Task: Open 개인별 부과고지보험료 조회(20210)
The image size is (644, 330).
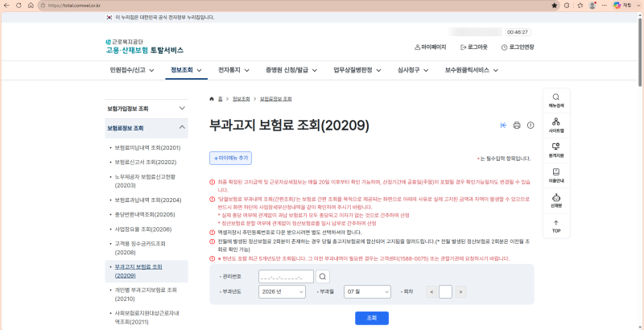Action: click(146, 294)
